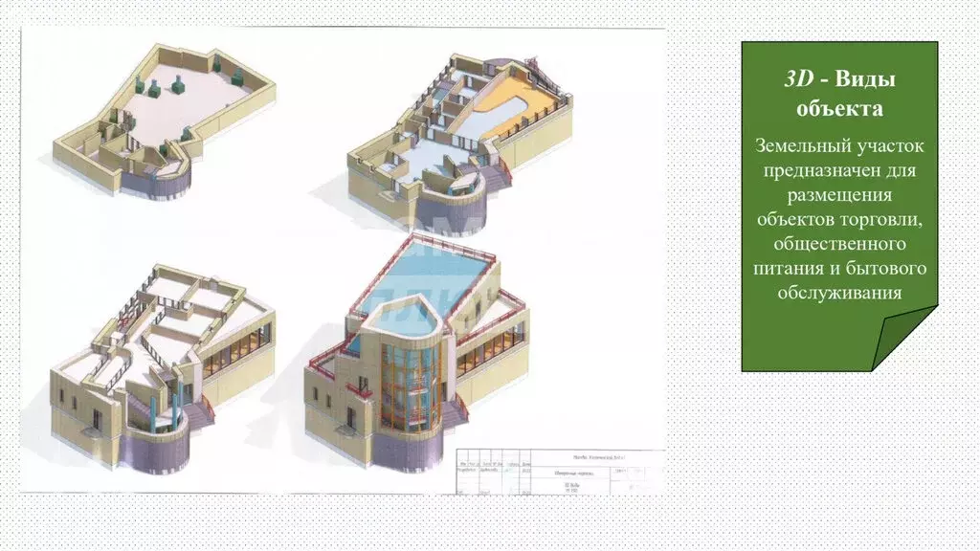The height and width of the screenshot is (551, 980).
Task: Select the open-roof model with orange windows
Action: (x=163, y=368)
